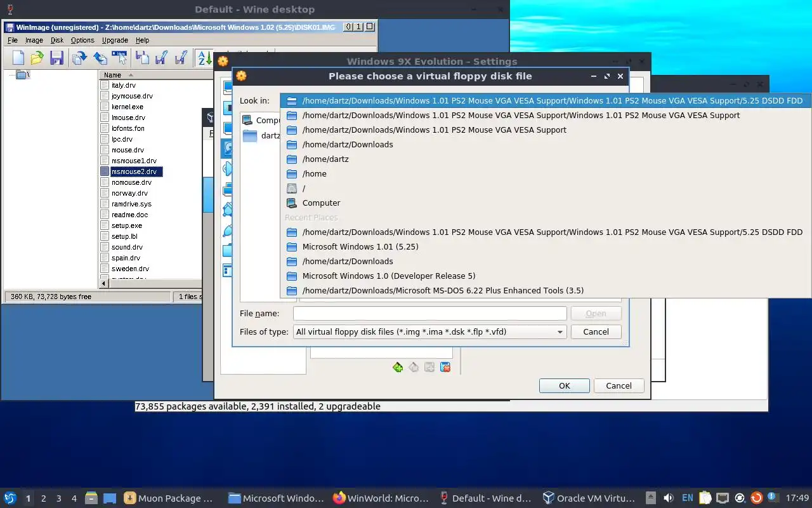Open the WinImage Options menu
The width and height of the screenshot is (812, 508).
(82, 40)
